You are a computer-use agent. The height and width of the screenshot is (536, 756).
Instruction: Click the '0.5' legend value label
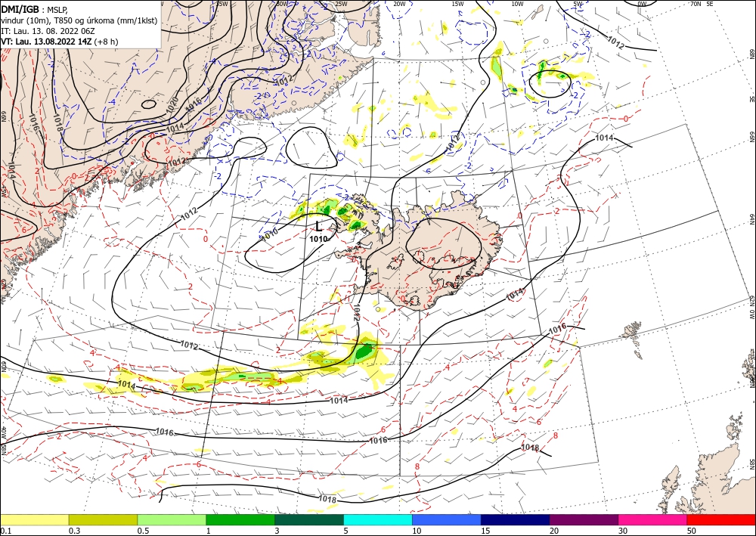(x=143, y=531)
